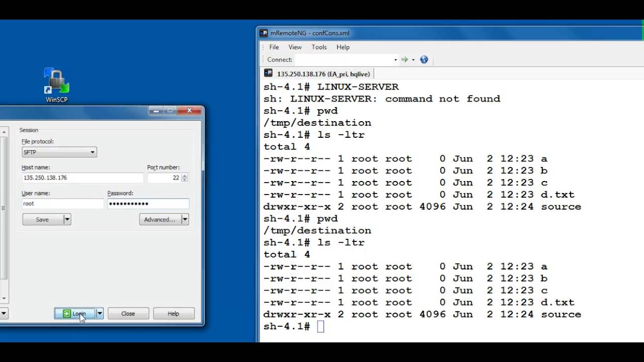The image size is (644, 362).
Task: Open the Help menu in mRemoteNG
Action: pos(343,47)
